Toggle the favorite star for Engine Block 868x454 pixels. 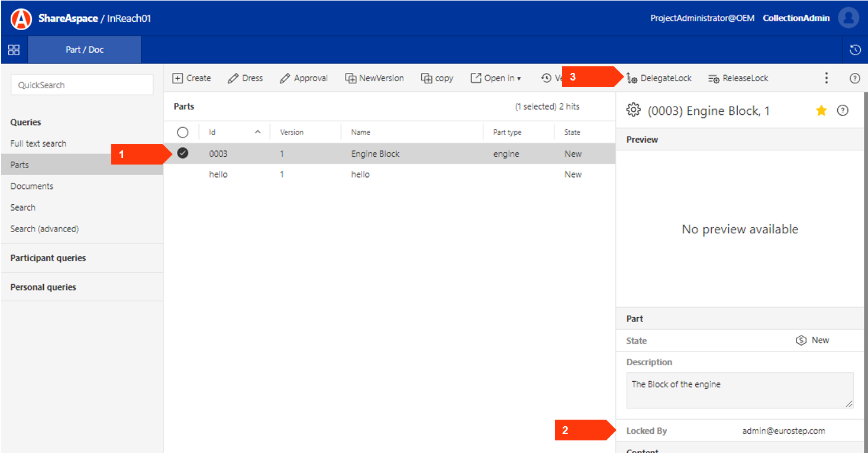(821, 110)
